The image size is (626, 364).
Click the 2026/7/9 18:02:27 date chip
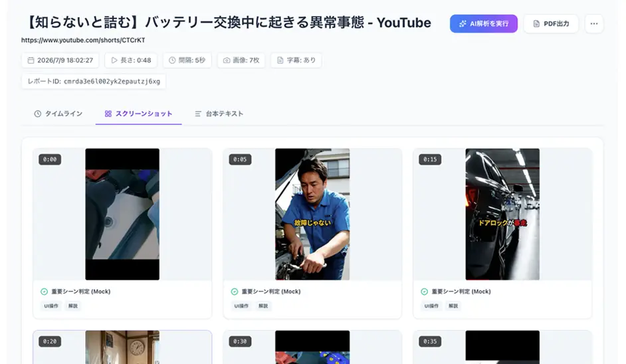click(60, 60)
